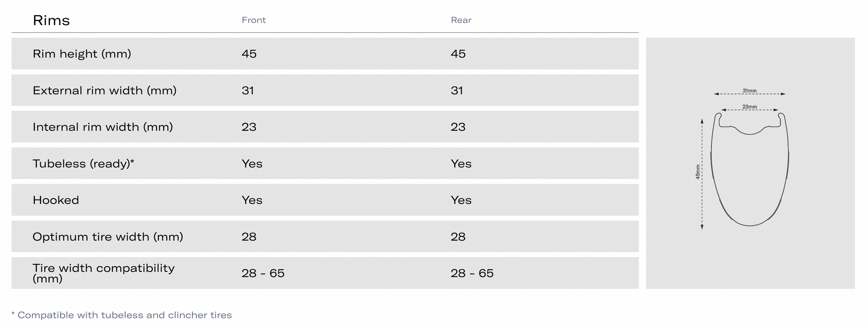This screenshot has width=868, height=329.
Task: Select the Front internal rim width value 23
Action: coord(249,127)
